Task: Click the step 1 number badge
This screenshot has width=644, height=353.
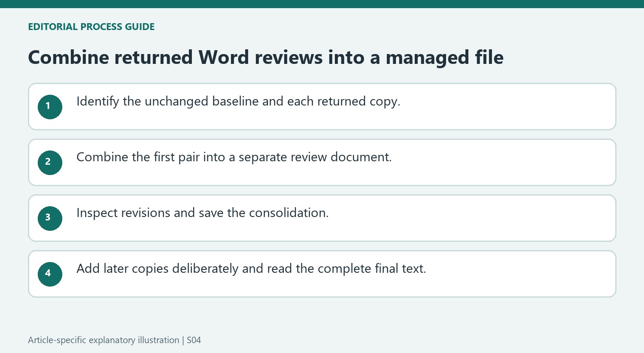Action: [x=50, y=107]
